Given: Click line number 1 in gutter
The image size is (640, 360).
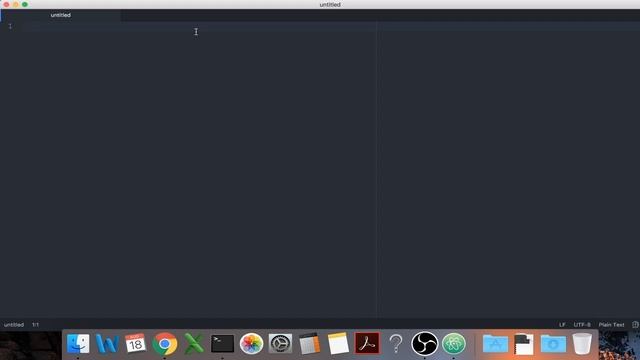Looking at the screenshot, I should (x=10, y=26).
